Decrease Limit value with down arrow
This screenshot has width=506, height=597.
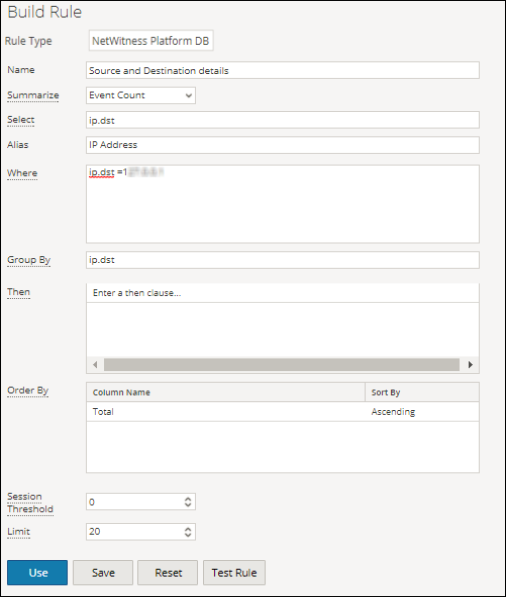click(x=188, y=535)
